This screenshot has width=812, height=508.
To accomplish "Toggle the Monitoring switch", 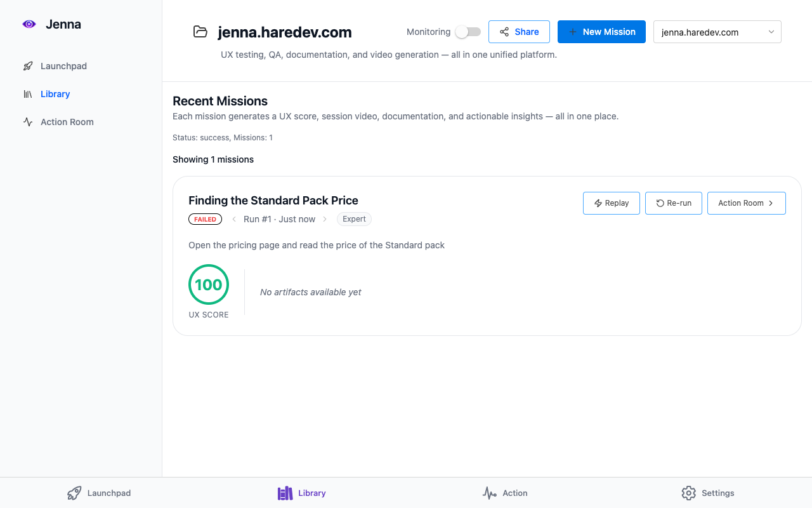I will click(x=468, y=32).
